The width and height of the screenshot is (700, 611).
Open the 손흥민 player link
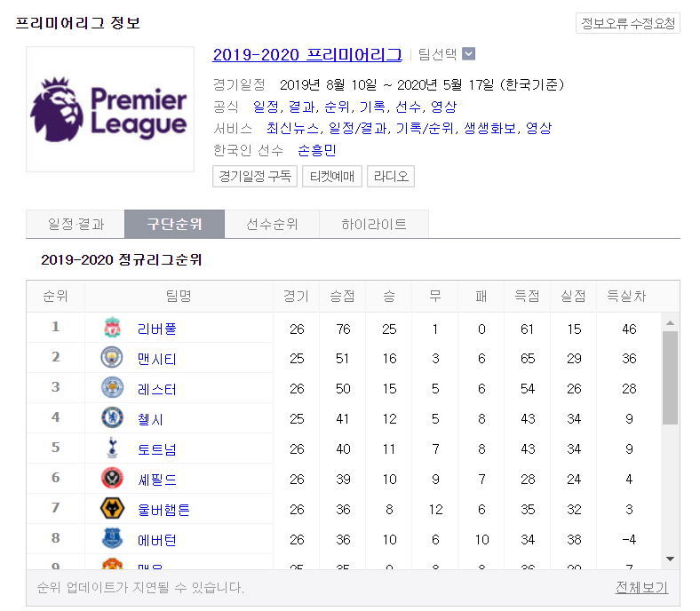tap(317, 150)
